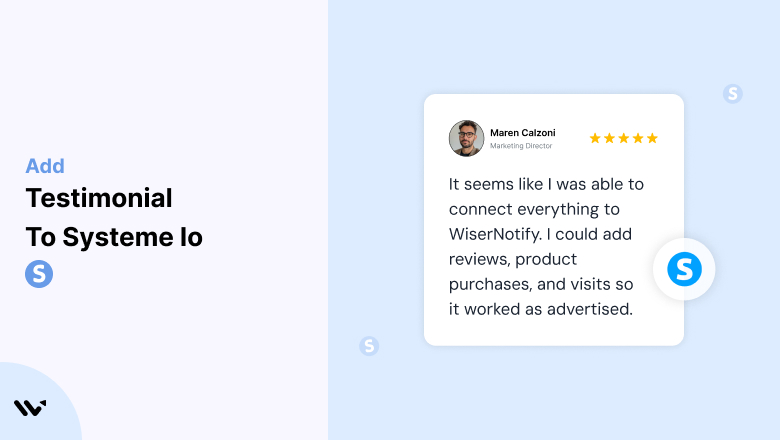This screenshot has height=440, width=780.
Task: Click the Systeme S icon under the heading
Action: click(39, 274)
